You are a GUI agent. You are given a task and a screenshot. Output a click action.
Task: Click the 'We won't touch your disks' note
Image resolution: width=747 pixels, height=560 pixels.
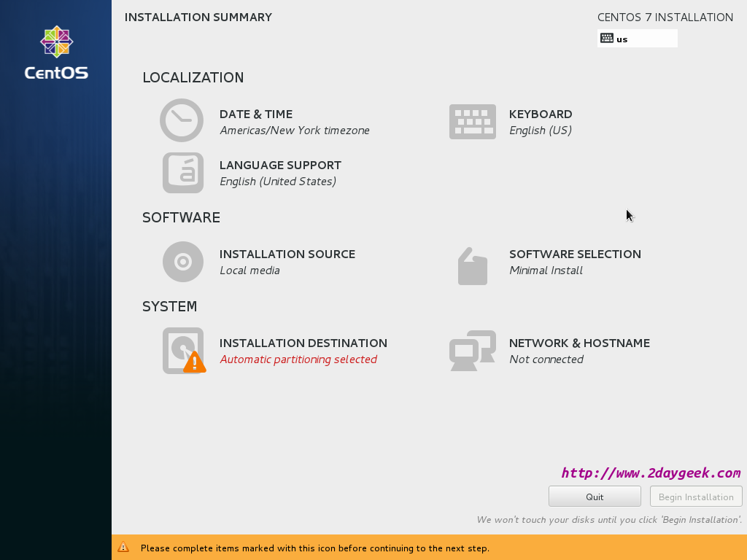pos(609,519)
